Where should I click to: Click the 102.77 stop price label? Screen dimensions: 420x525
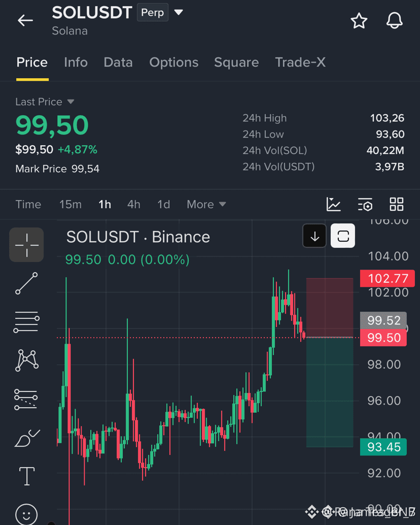387,279
